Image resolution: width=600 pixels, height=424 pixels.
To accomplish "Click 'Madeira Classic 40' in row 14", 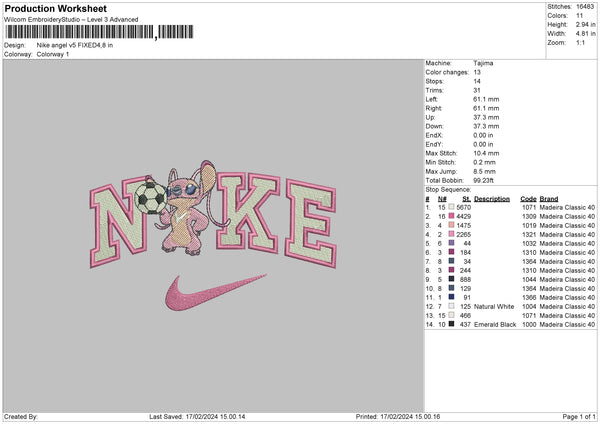I will pos(567,324).
